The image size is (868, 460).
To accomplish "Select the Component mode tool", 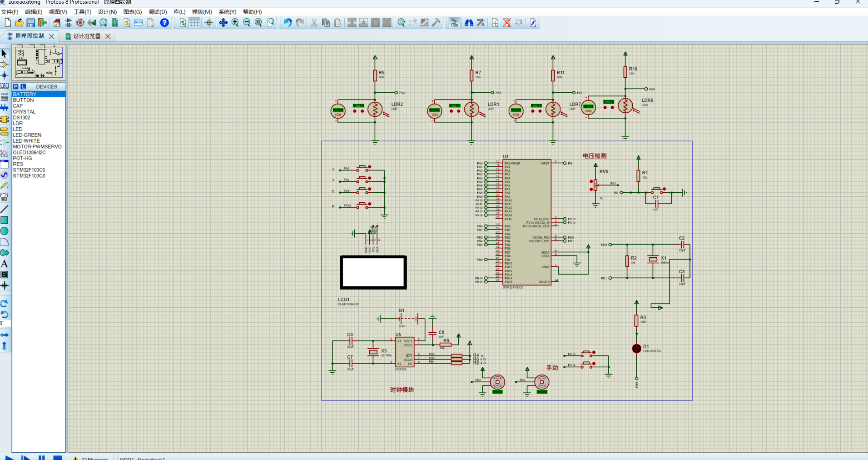I will (x=5, y=65).
